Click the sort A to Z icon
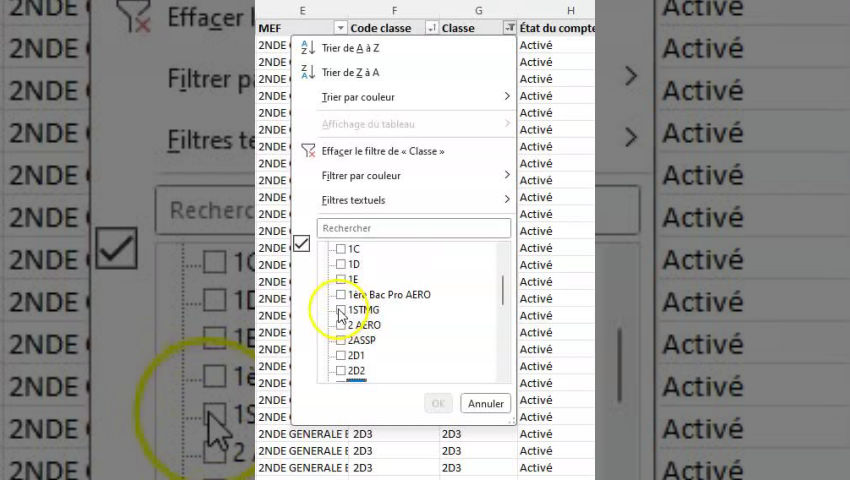Screen dimensions: 850x480 point(308,48)
